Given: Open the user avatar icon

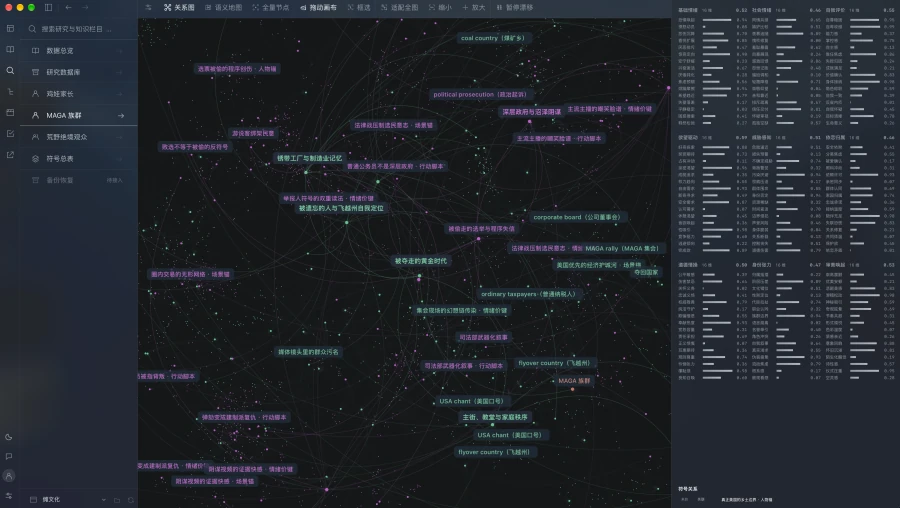Looking at the screenshot, I should click(9, 476).
